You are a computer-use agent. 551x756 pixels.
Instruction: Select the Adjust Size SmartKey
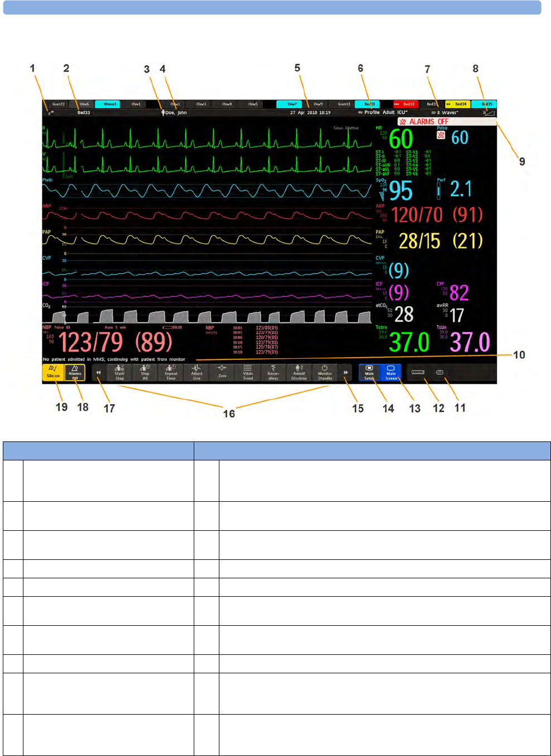tap(197, 373)
